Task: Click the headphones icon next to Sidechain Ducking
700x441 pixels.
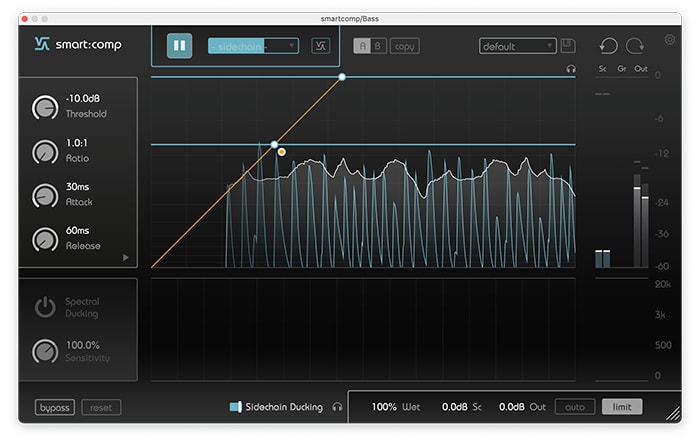Action: (338, 407)
